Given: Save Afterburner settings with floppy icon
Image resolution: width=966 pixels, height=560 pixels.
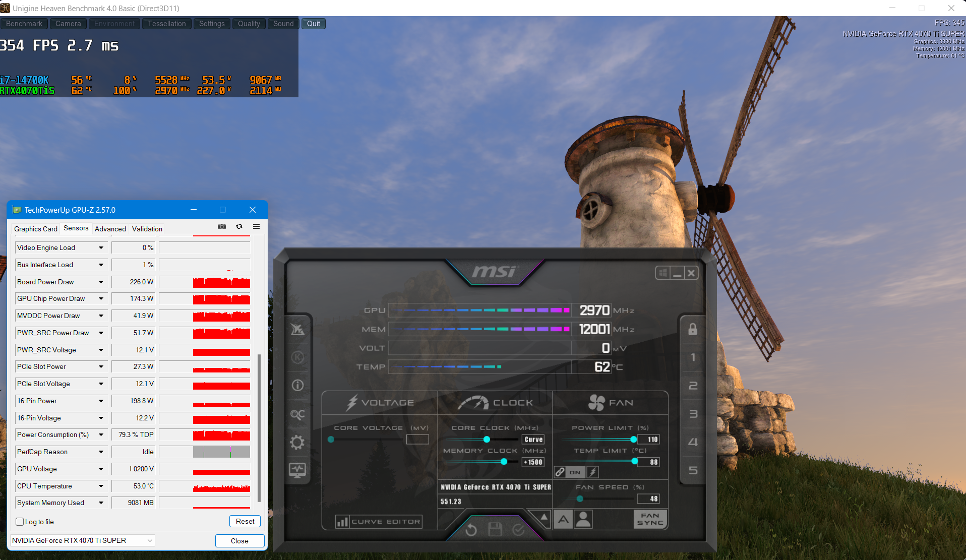Looking at the screenshot, I should (x=495, y=529).
